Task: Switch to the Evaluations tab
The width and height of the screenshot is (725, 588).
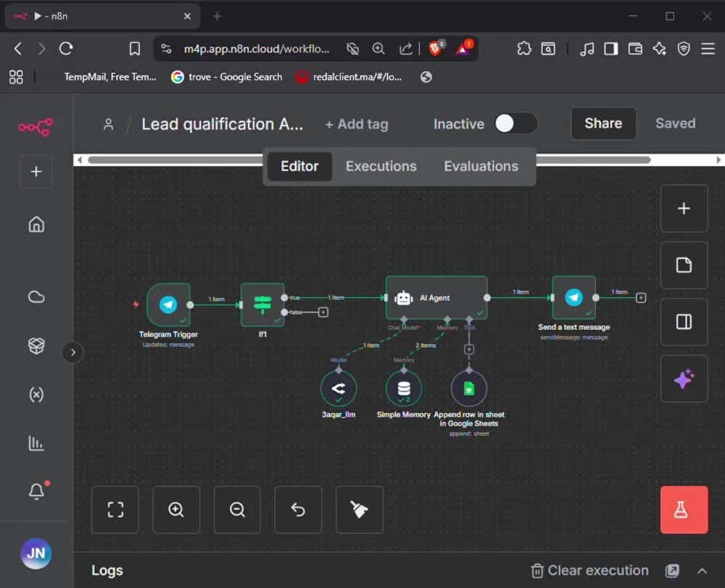Action: tap(481, 167)
